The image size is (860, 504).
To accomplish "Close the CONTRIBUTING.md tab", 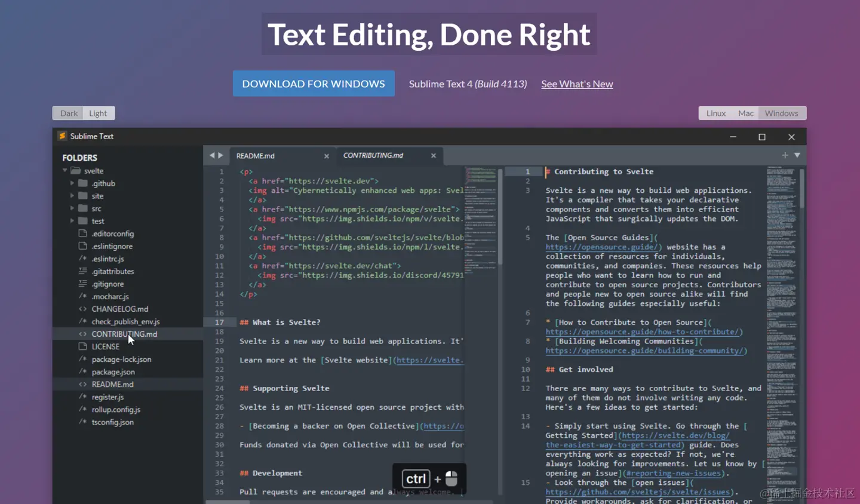I will click(434, 155).
